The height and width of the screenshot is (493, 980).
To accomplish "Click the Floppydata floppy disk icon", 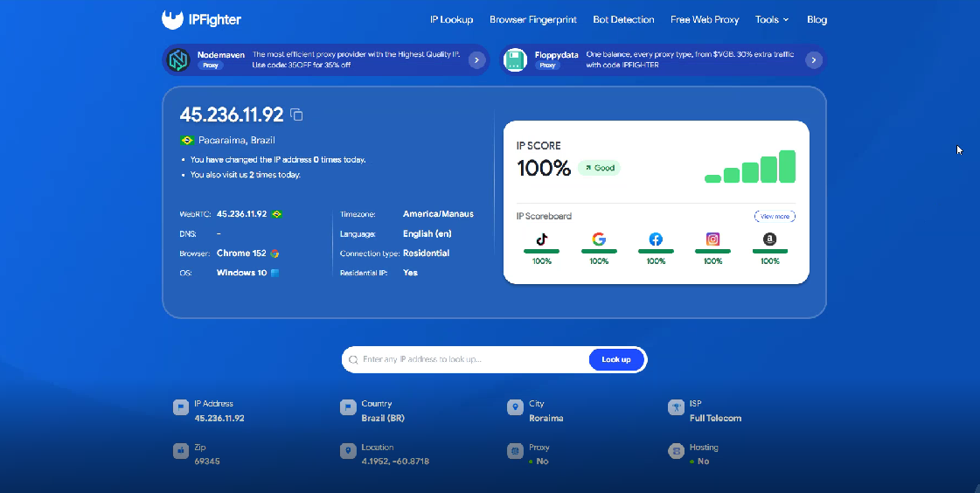I will point(516,60).
